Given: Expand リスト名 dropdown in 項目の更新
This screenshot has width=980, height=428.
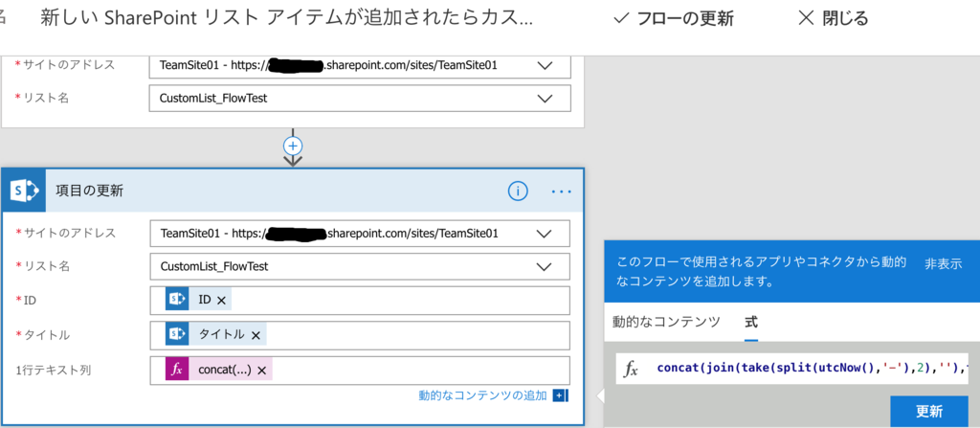Looking at the screenshot, I should coord(545,266).
